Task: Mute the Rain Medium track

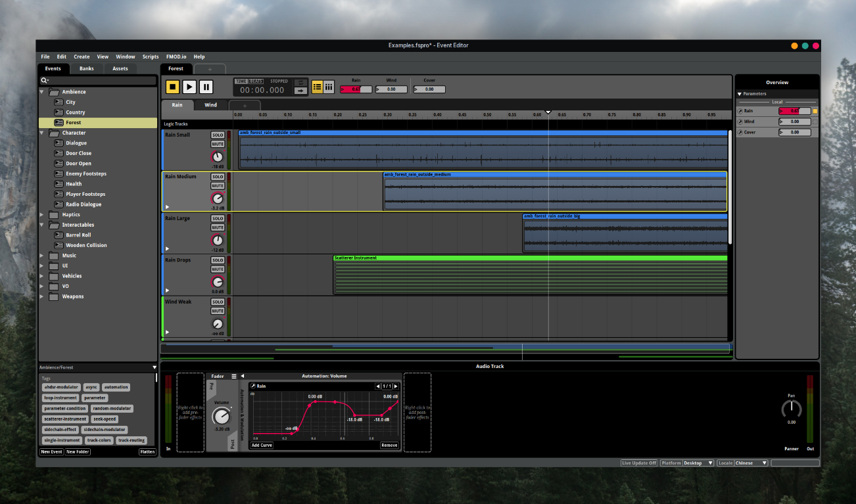Action: 218,186
